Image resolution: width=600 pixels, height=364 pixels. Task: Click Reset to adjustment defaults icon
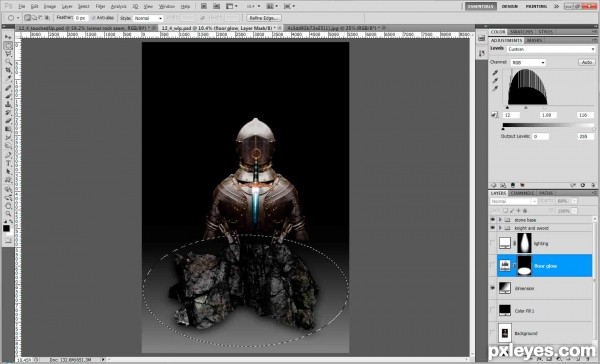pyautogui.click(x=583, y=185)
